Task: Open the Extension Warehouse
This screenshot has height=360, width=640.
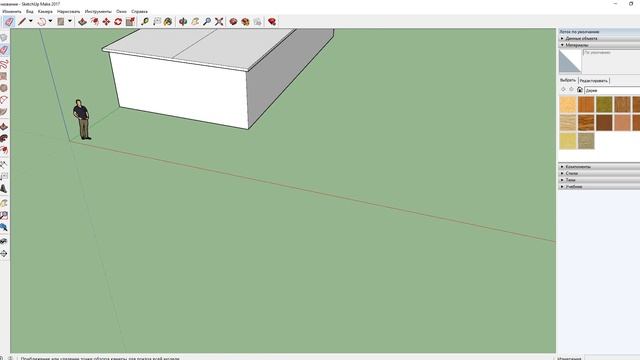Action: click(x=245, y=22)
